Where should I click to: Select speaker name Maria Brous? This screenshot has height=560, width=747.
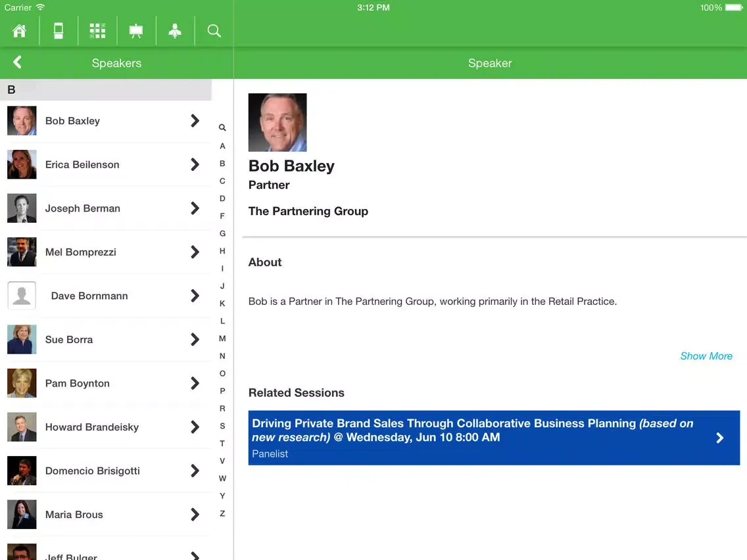pyautogui.click(x=74, y=514)
